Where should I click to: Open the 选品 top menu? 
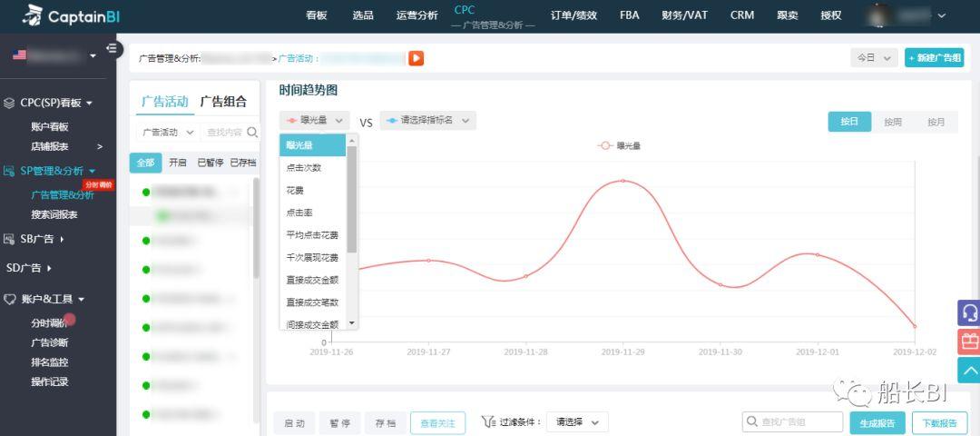pos(362,15)
